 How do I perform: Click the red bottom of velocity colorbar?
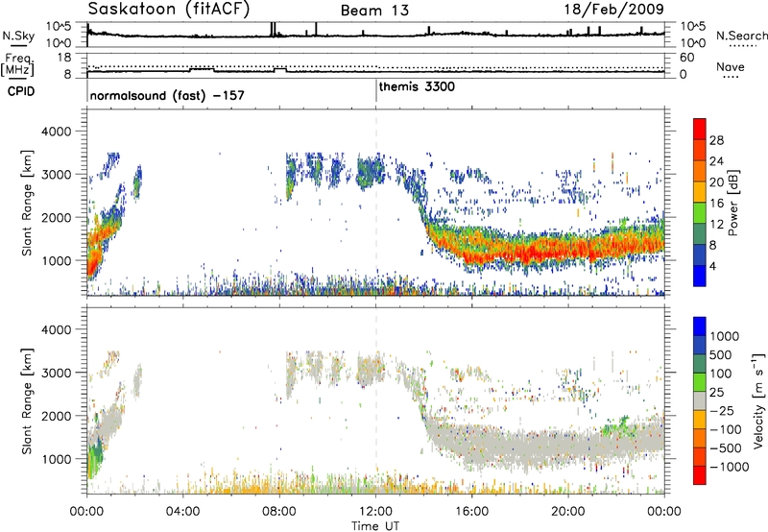click(700, 475)
